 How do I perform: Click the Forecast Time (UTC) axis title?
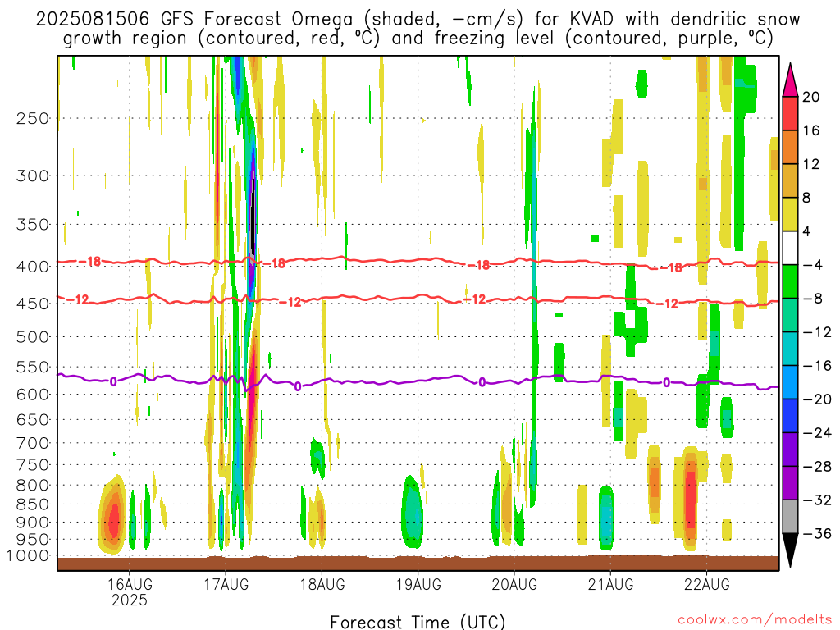tap(418, 622)
